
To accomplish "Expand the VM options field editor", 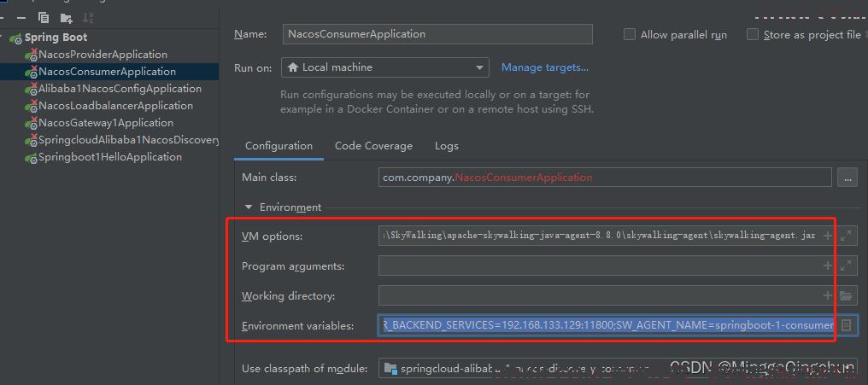I will click(845, 236).
